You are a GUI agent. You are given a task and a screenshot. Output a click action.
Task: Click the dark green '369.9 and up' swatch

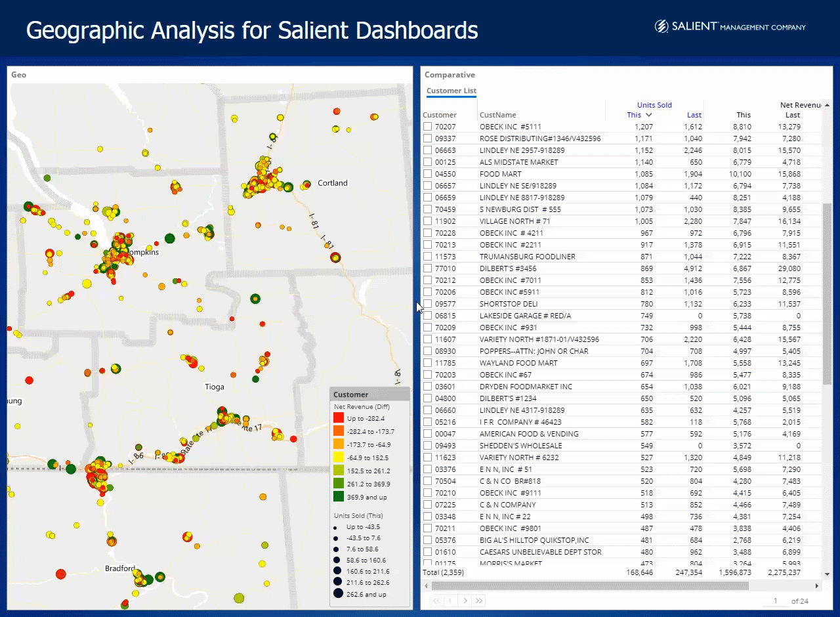(339, 497)
